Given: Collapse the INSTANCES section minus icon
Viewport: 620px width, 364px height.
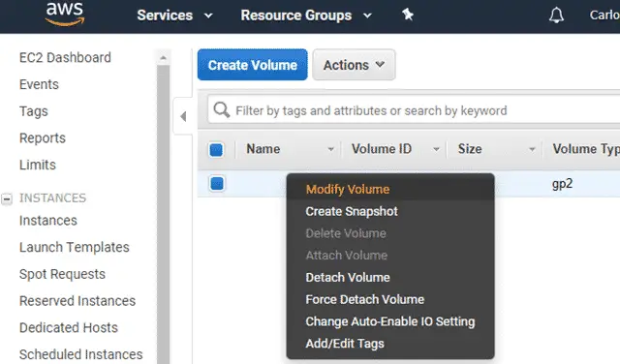Looking at the screenshot, I should [7, 198].
